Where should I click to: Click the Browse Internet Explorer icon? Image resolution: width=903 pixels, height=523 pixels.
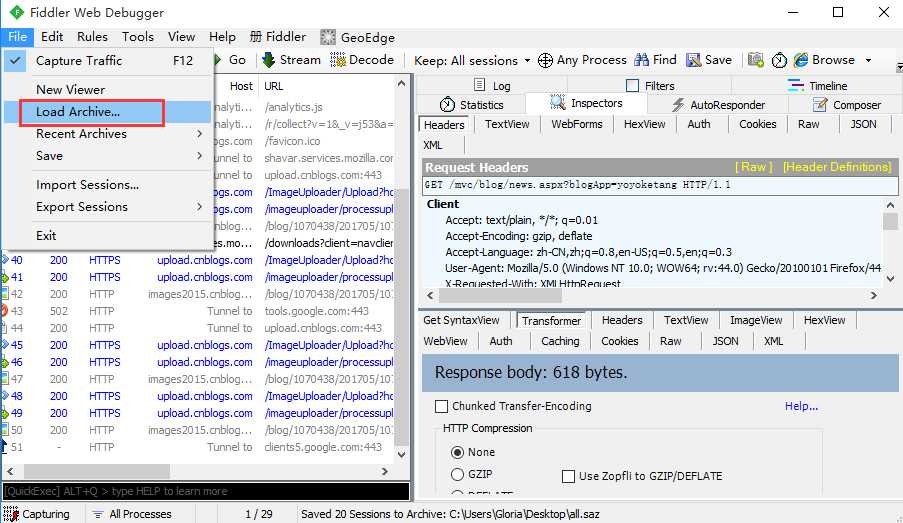coord(800,60)
